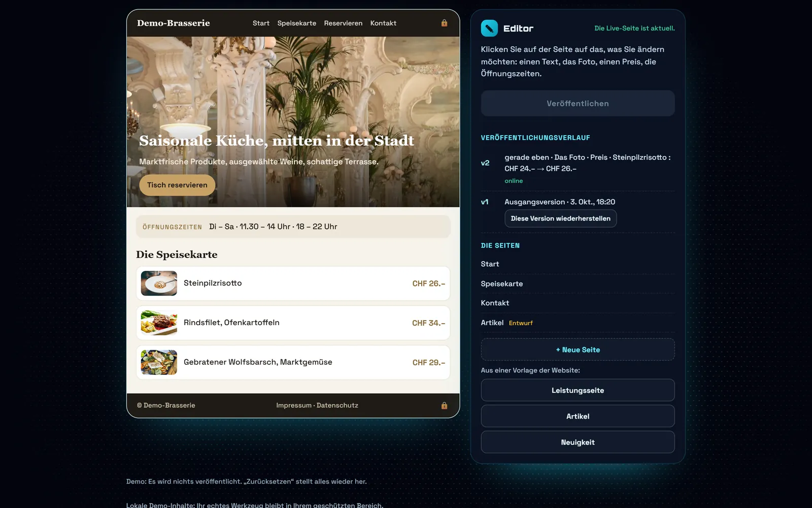The width and height of the screenshot is (812, 508).
Task: Edit the Öffnungszeiten opening hours bar
Action: coord(293,227)
